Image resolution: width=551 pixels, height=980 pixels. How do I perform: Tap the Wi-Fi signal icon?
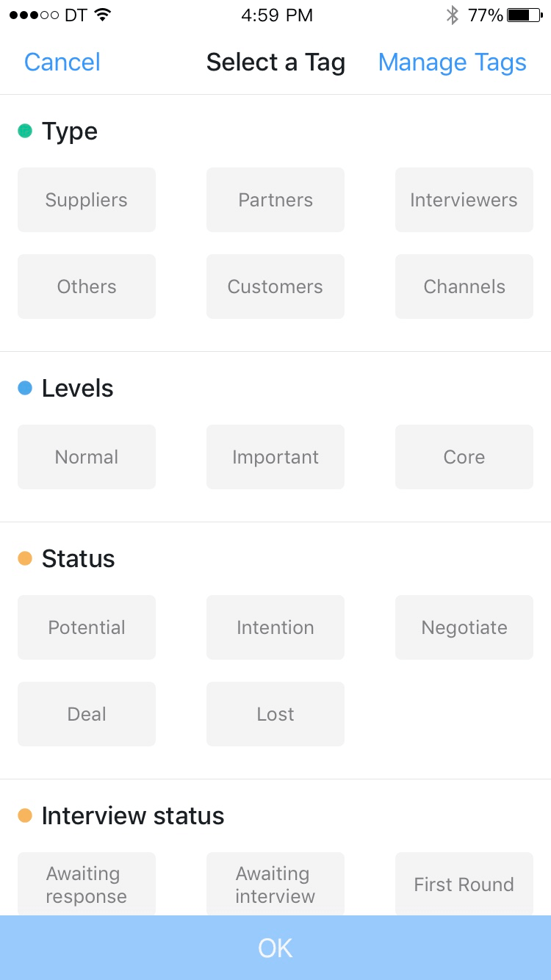click(103, 15)
